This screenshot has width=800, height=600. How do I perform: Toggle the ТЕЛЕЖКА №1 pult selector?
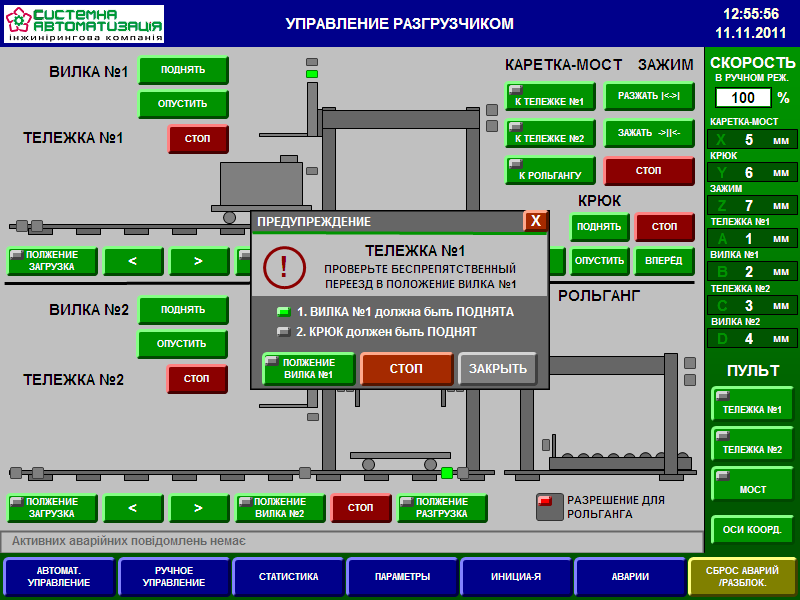coord(752,404)
